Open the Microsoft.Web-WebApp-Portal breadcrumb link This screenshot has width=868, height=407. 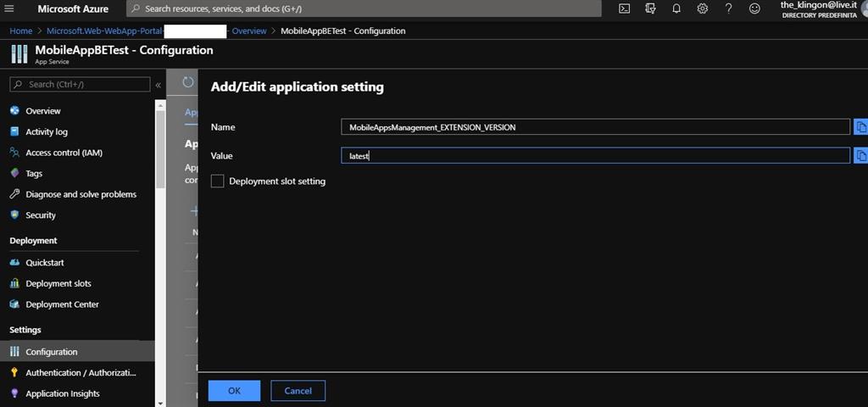[105, 31]
